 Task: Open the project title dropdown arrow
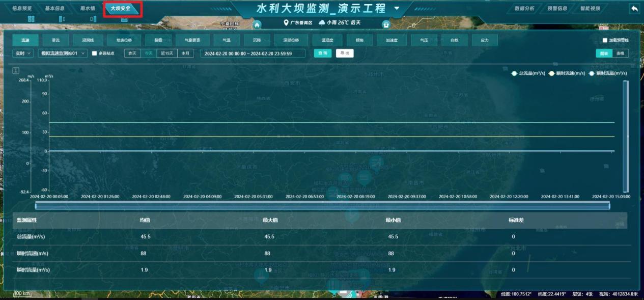tap(397, 9)
